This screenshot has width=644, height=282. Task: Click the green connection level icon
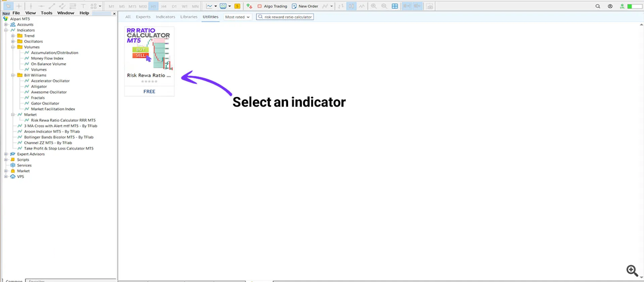tap(622, 6)
